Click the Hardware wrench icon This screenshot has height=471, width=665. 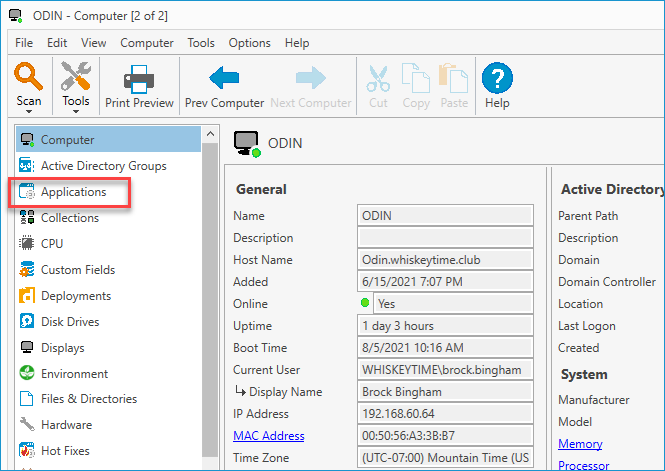coord(27,424)
